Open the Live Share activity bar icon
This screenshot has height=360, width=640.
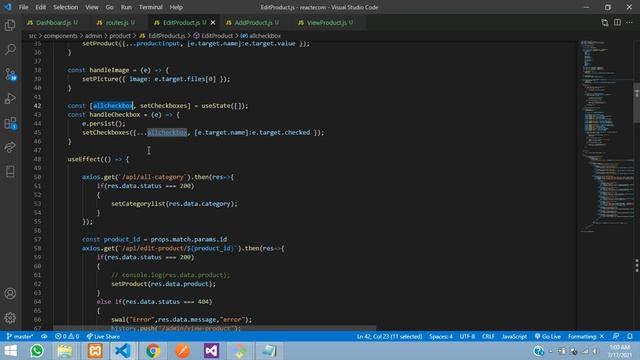10,147
